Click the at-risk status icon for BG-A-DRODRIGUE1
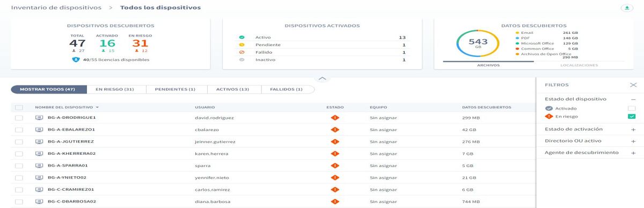 335,117
